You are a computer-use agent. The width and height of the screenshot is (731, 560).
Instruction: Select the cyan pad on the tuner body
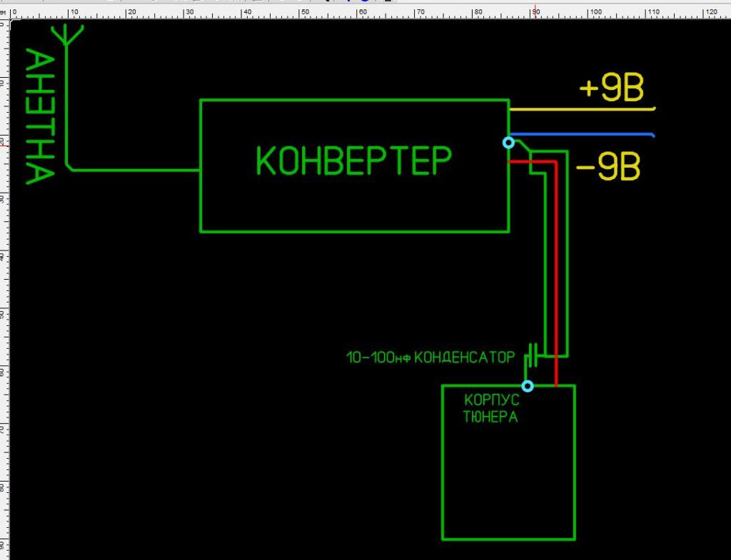pyautogui.click(x=528, y=386)
